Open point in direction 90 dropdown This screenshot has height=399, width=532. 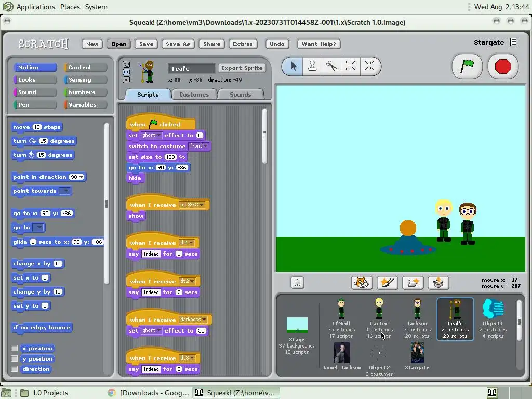[82, 177]
